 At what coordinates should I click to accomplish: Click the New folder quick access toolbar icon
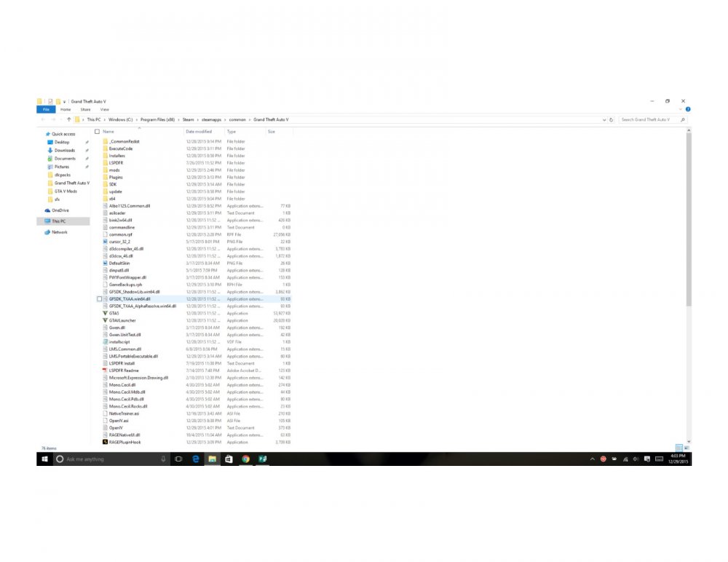[x=58, y=101]
